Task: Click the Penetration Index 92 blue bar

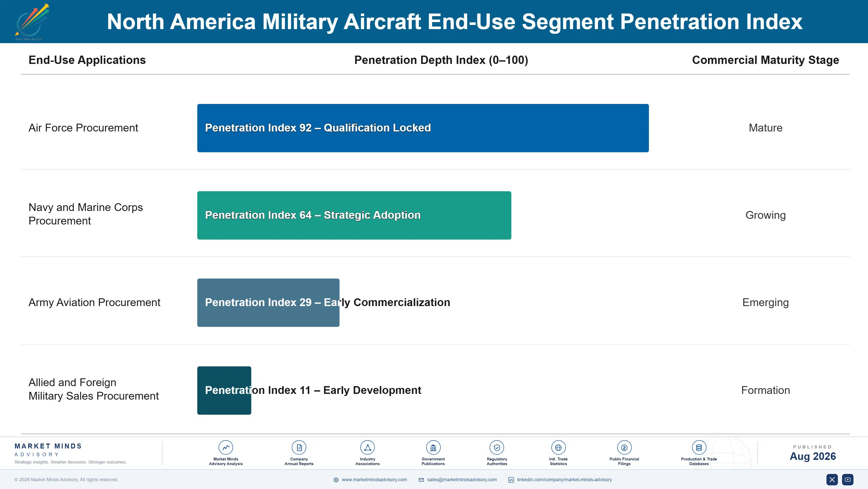Action: point(423,128)
